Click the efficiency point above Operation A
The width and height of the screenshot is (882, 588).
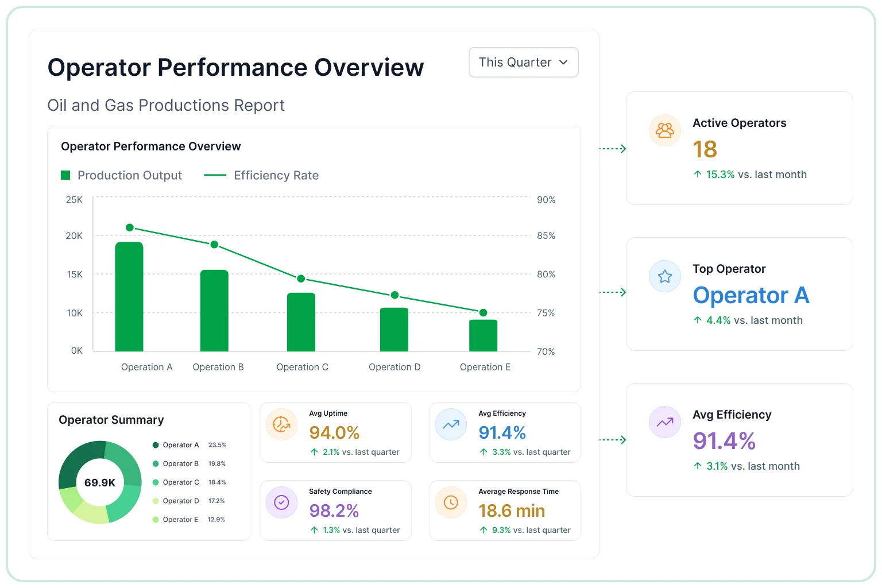(130, 228)
